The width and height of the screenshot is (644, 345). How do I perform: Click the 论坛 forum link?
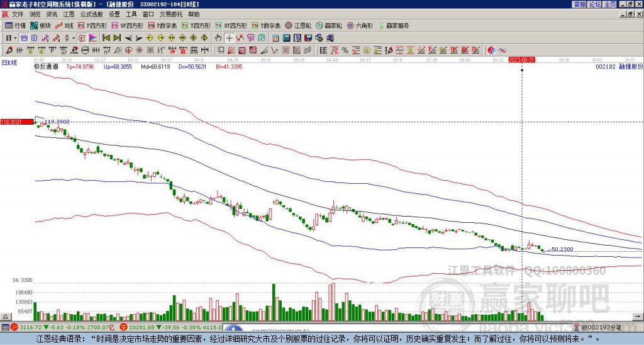pyautogui.click(x=594, y=4)
